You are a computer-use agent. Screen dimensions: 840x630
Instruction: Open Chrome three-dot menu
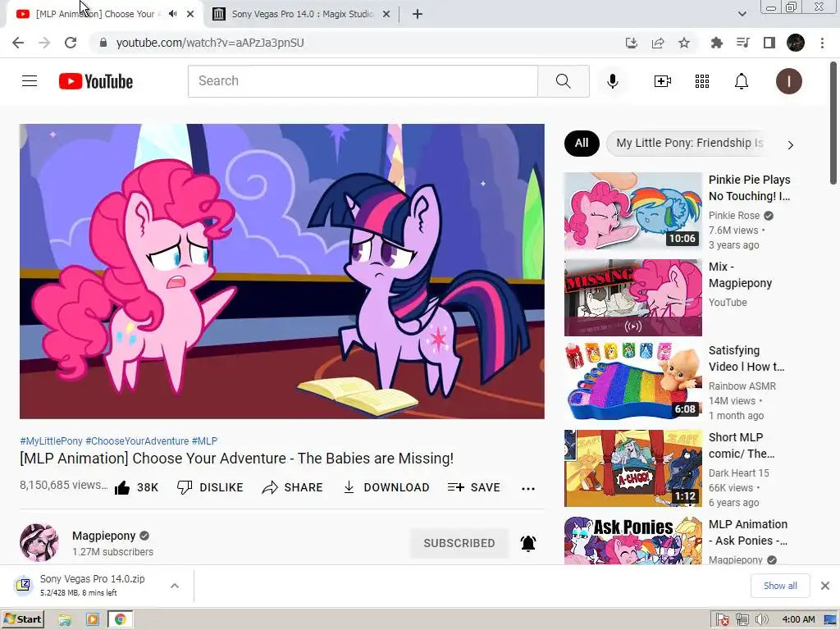[x=822, y=43]
